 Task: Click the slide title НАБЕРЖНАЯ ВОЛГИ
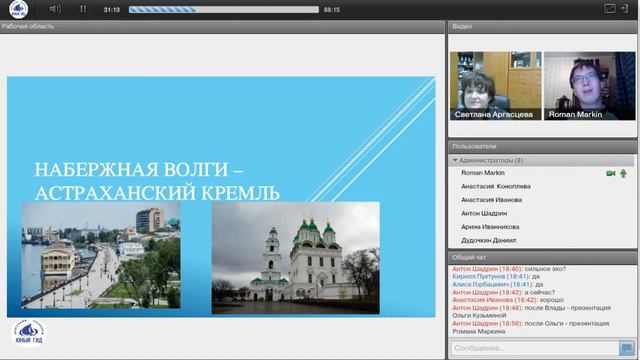click(157, 181)
